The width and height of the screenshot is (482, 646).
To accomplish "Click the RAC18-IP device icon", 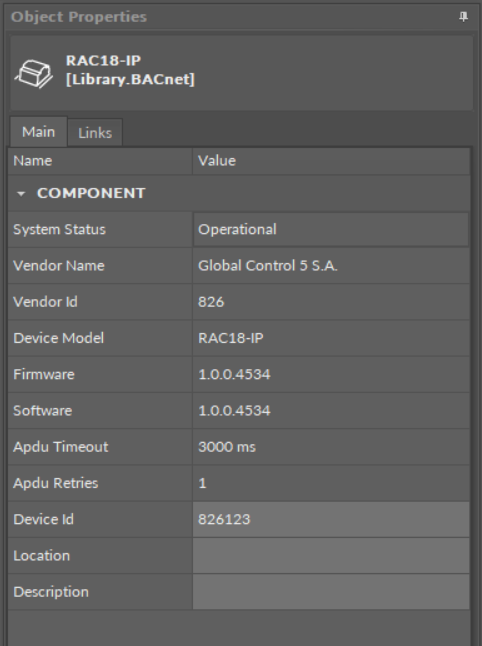I will click(34, 74).
